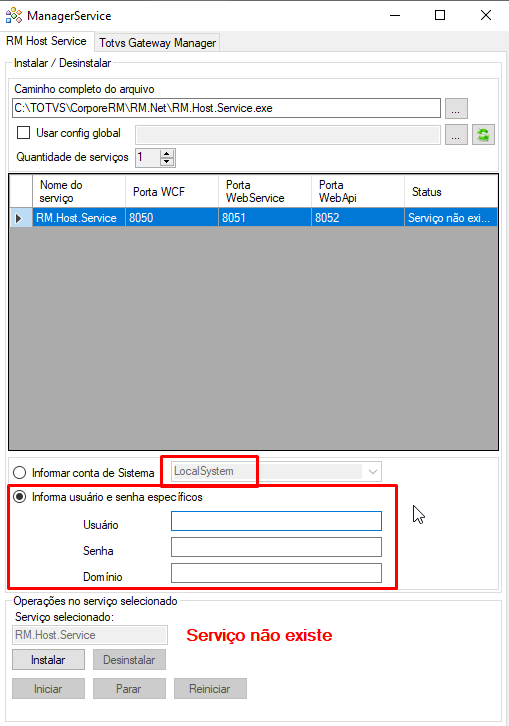Browse for the service executable file path
Viewport: 509px width, 726px height.
coord(456,108)
